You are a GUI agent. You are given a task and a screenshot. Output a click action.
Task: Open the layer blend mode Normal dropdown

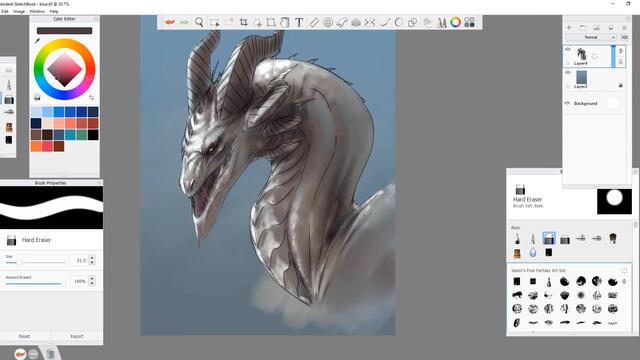(x=591, y=37)
